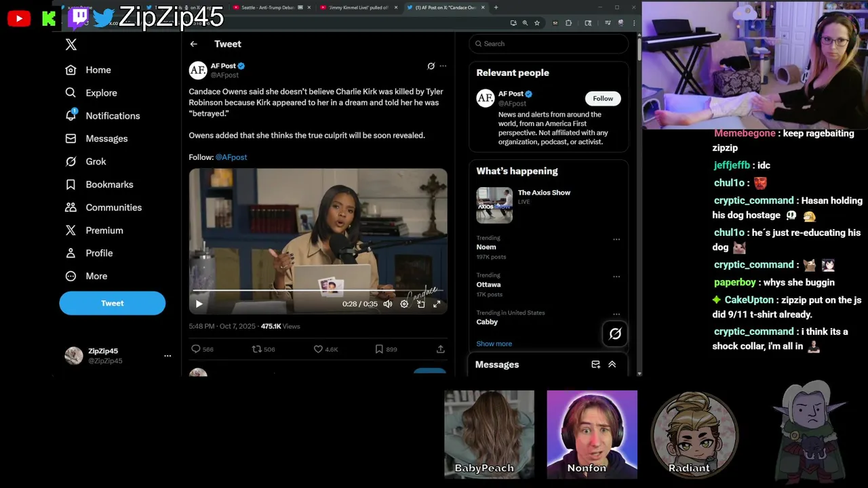This screenshot has width=868, height=488.
Task: Bookmark this page with the star icon
Action: pyautogui.click(x=537, y=23)
